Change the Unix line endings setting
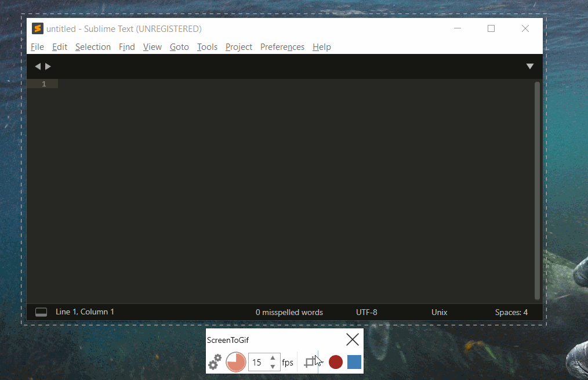This screenshot has width=588, height=380. click(x=439, y=312)
